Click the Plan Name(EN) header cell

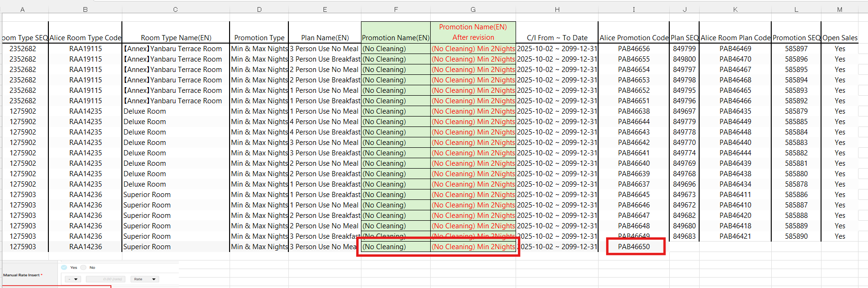tap(325, 32)
